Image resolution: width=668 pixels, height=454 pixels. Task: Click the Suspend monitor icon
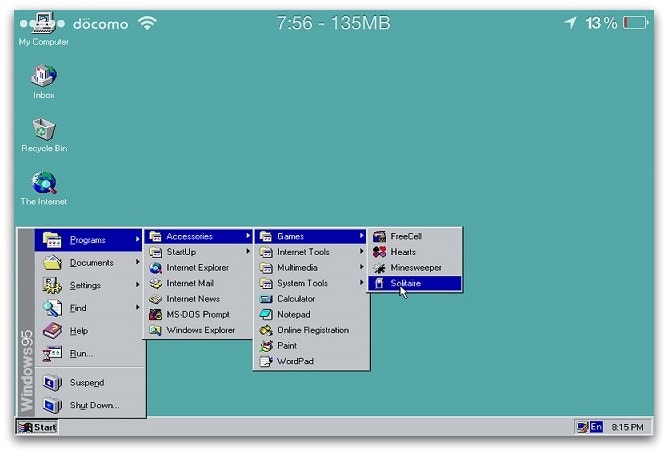click(x=52, y=382)
